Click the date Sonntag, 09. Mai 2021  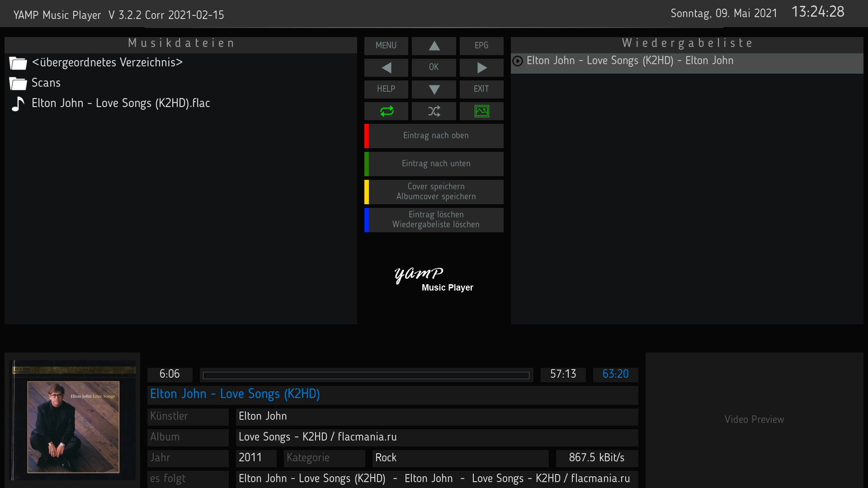724,14
